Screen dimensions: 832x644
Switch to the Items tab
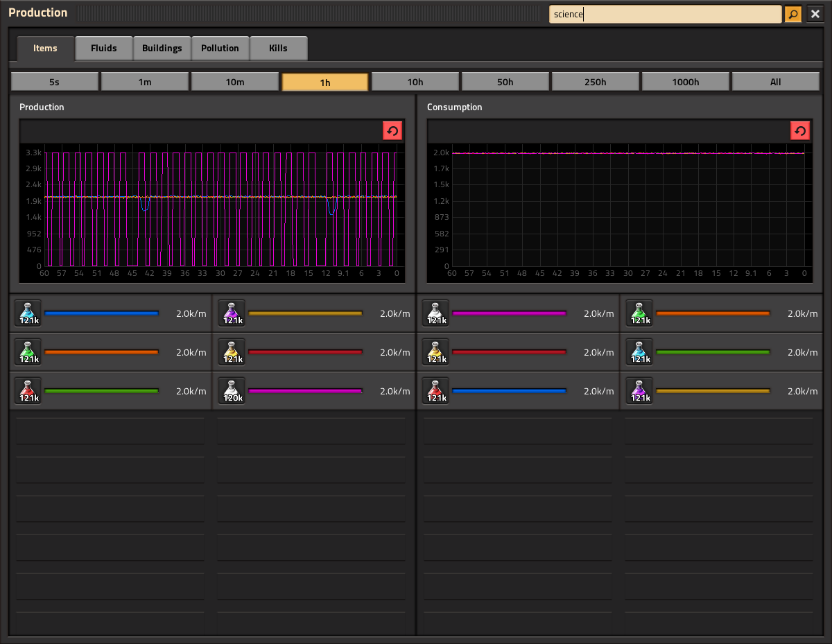[x=46, y=49]
